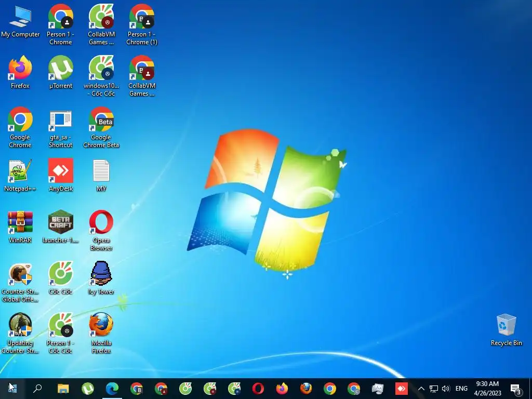Image resolution: width=532 pixels, height=399 pixels.
Task: Select the Person 1 - Chrome (1) shortcut
Action: [142, 24]
